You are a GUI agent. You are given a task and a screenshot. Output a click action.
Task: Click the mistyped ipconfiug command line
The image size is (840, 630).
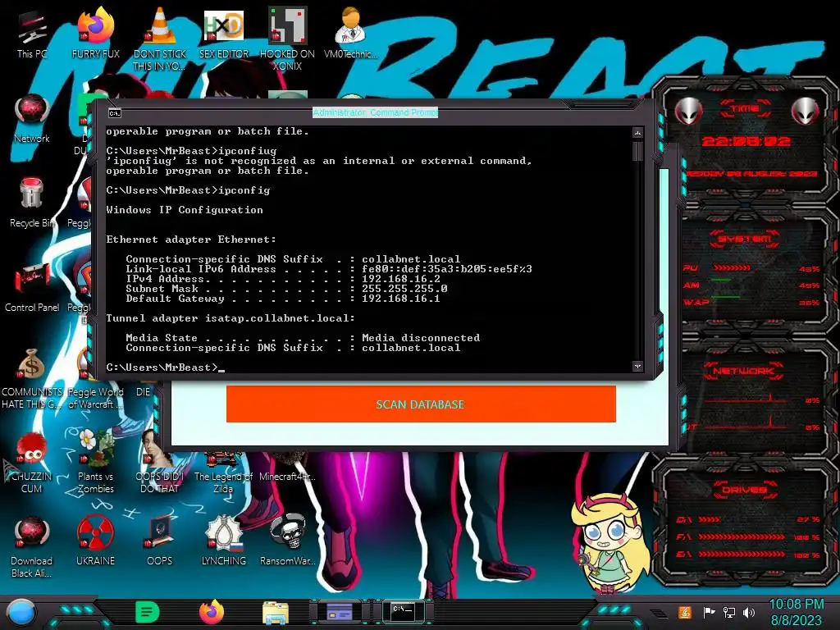192,151
